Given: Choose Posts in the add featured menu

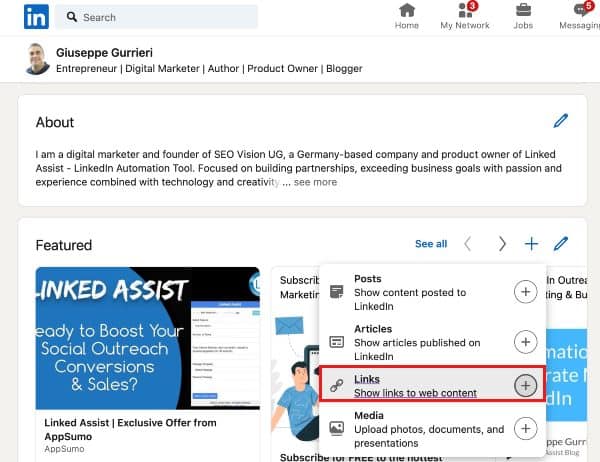Looking at the screenshot, I should 432,292.
